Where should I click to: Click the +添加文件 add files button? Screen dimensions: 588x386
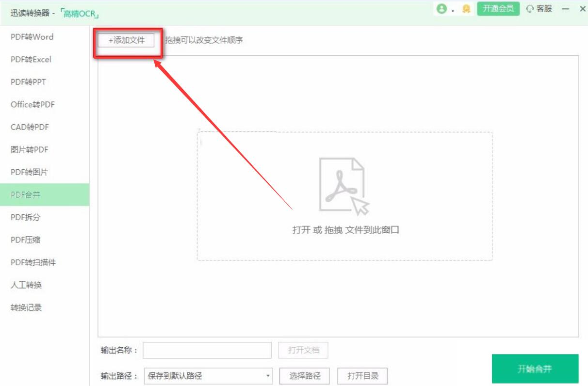(126, 40)
